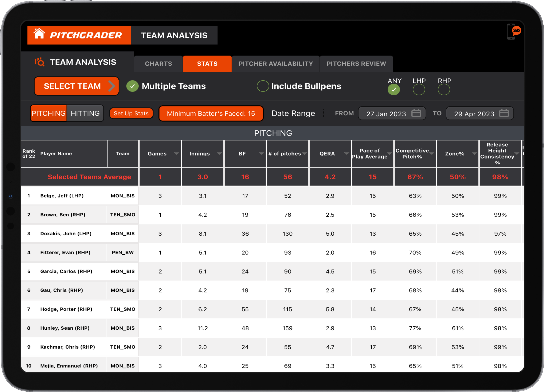Open the # of pitches sort dropdown
544x392 pixels.
305,154
